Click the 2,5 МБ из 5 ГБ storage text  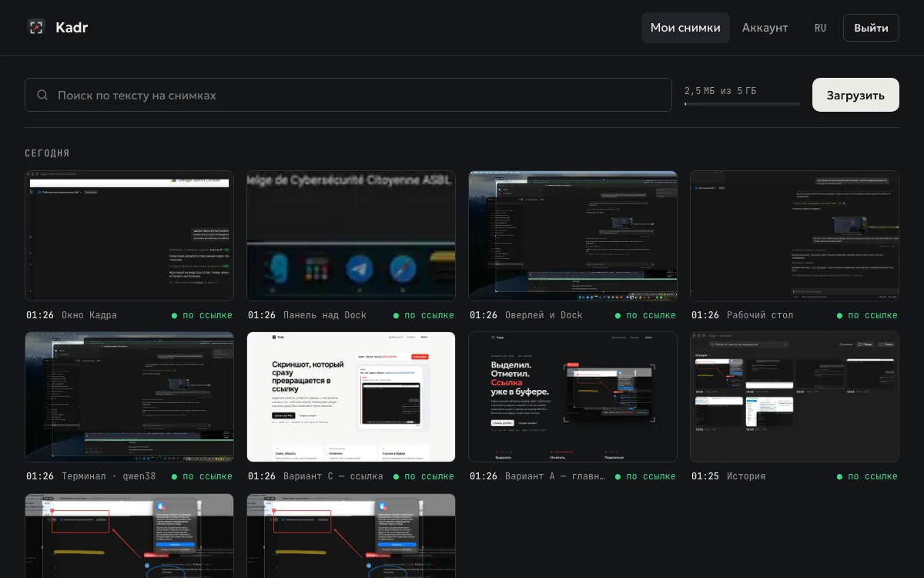[x=720, y=91]
